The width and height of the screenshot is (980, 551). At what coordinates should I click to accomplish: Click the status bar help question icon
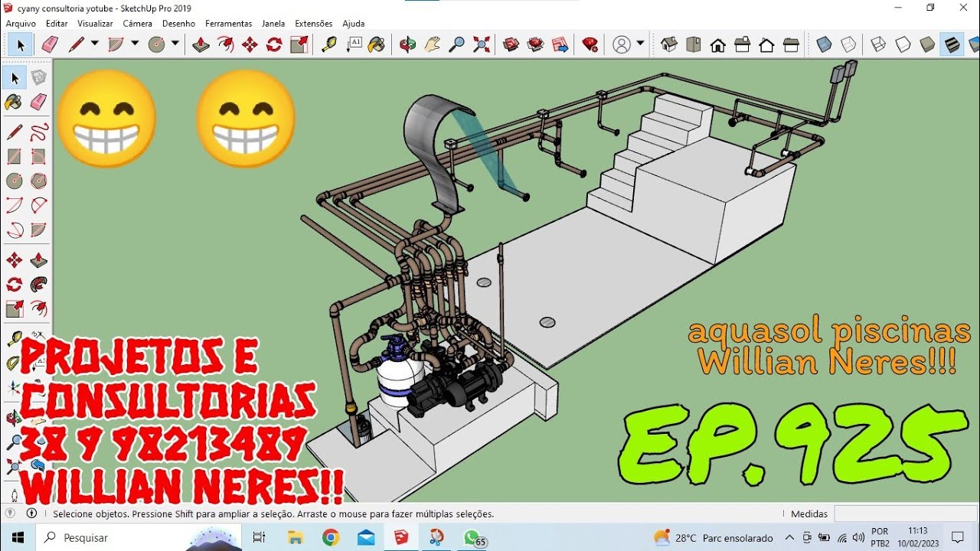point(11,514)
